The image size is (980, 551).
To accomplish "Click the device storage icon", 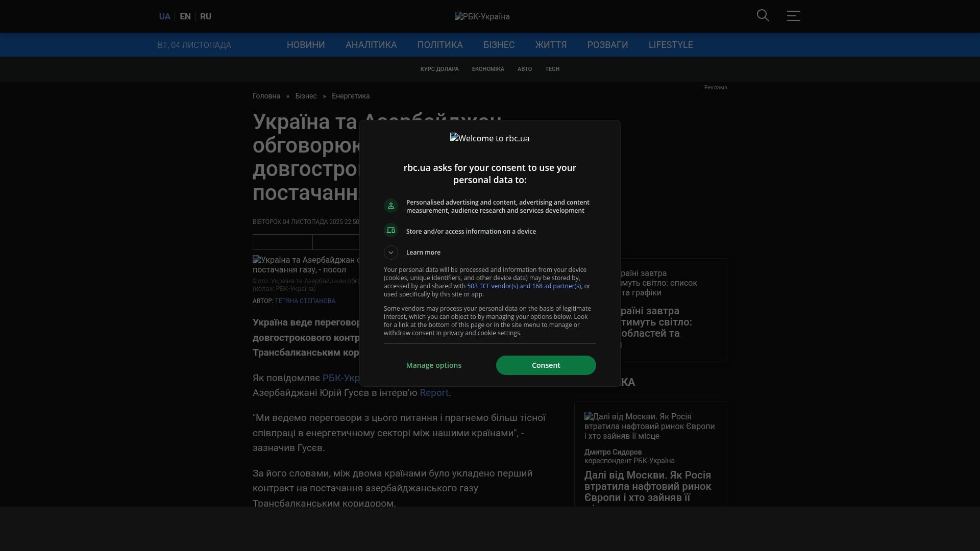I will 391,231.
